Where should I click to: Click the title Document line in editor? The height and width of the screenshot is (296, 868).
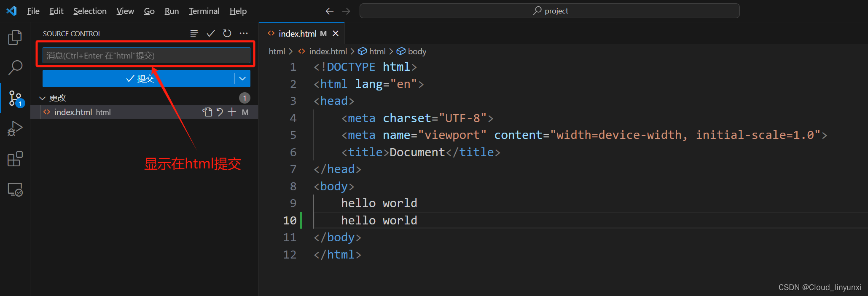click(421, 152)
